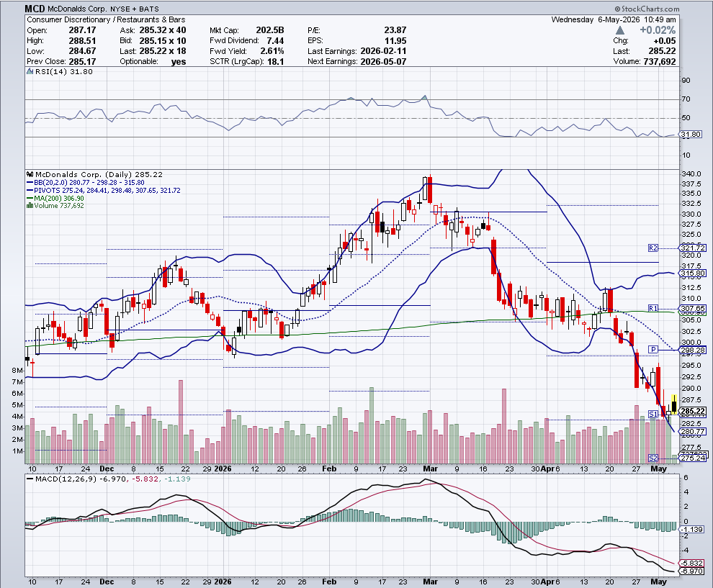Click the RSI axis level 70 label
Screen dimensions: 713x588
pos(686,99)
